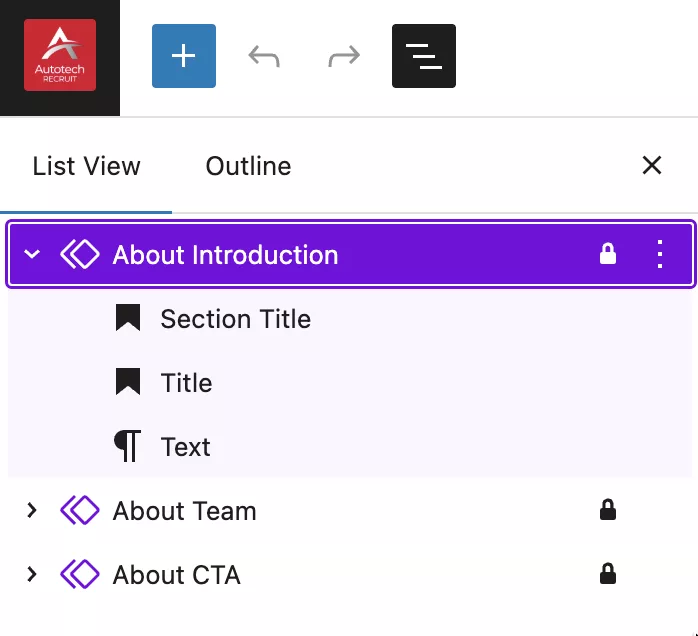Toggle the document overview List View button
Screen dimensions: 698x636
click(424, 56)
